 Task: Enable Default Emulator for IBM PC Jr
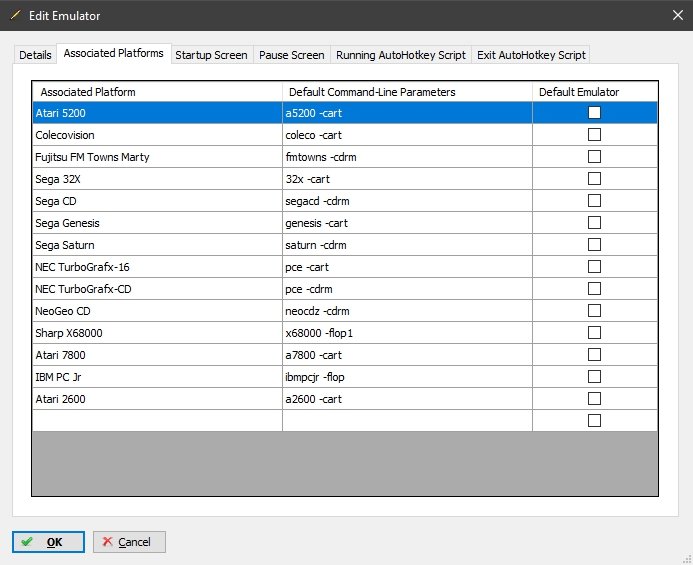pyautogui.click(x=594, y=377)
